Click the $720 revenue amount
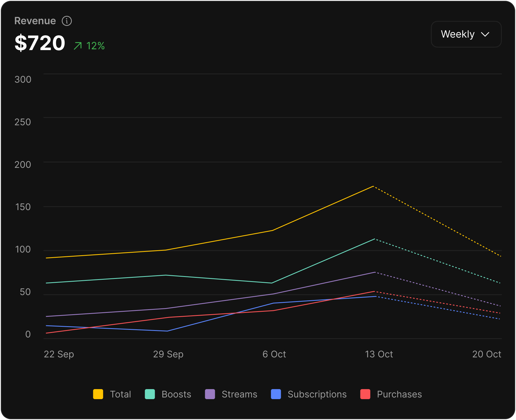Screen dimensions: 516x420 click(x=40, y=43)
